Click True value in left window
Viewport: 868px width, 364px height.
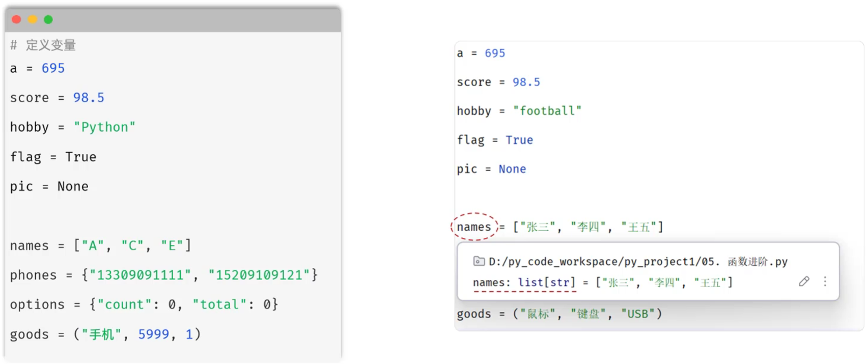pyautogui.click(x=80, y=157)
